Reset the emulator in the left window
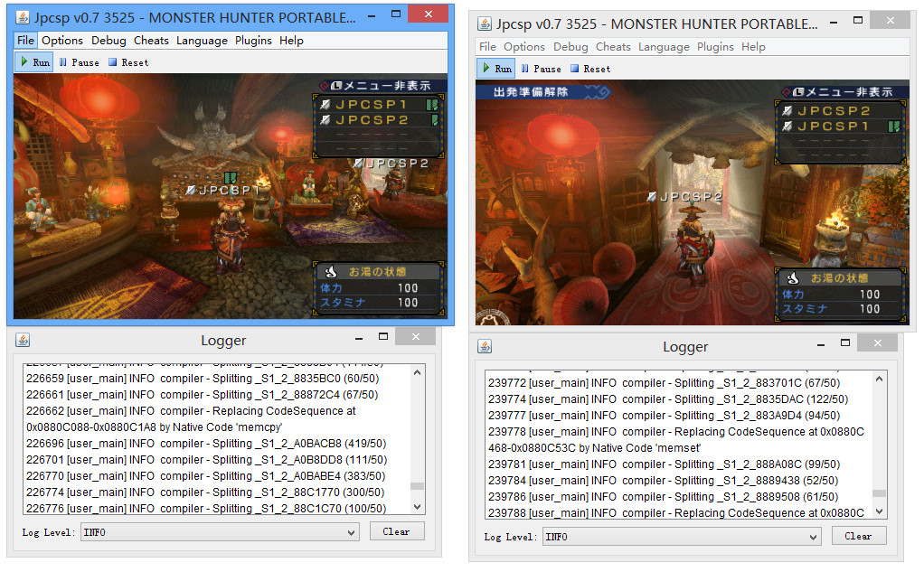Screen dimensions: 924x572 click(x=128, y=62)
